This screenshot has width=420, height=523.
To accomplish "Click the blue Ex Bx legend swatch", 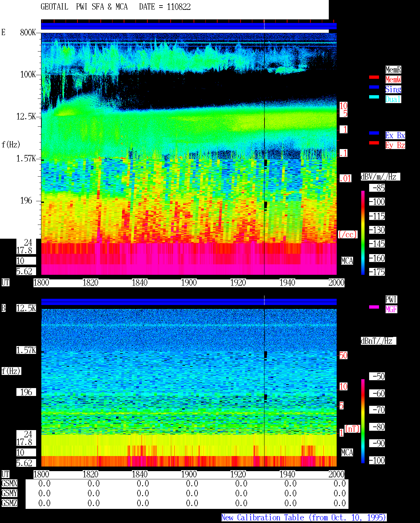I will (374, 133).
